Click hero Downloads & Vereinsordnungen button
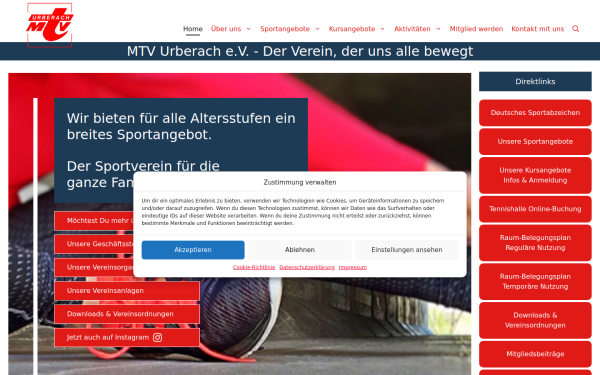This screenshot has height=375, width=600. [x=127, y=314]
